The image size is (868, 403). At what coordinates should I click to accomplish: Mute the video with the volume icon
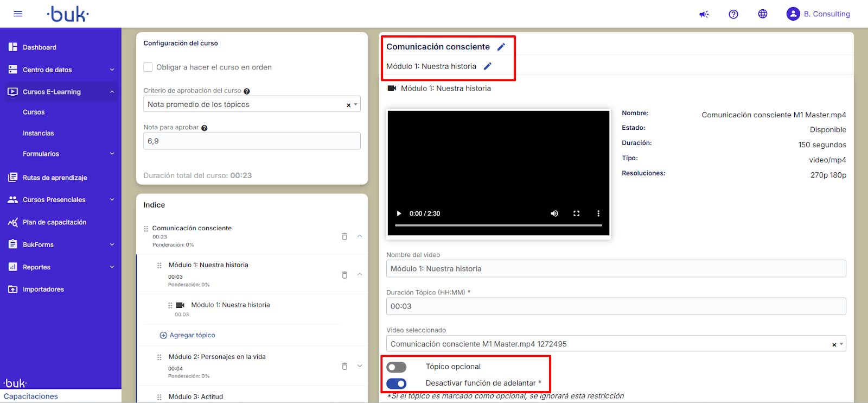coord(554,213)
